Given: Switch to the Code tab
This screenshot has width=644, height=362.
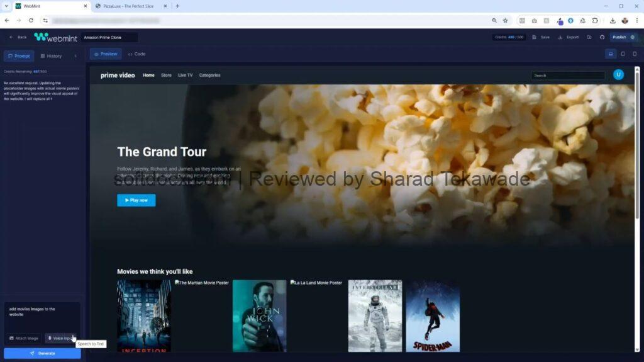Looking at the screenshot, I should point(136,54).
